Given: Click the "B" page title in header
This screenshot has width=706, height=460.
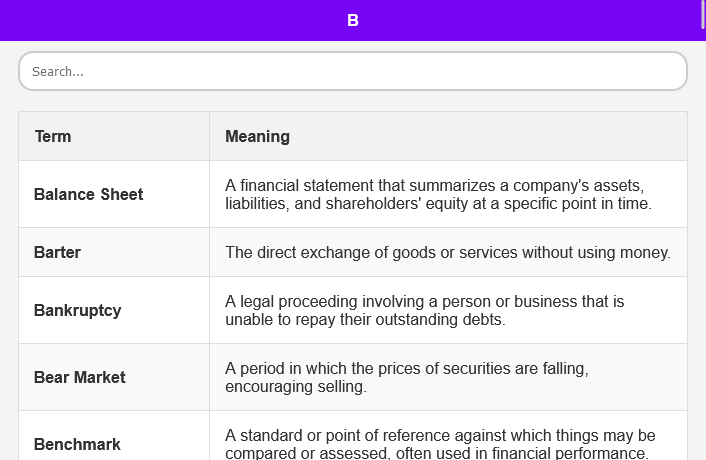Looking at the screenshot, I should (x=353, y=20).
